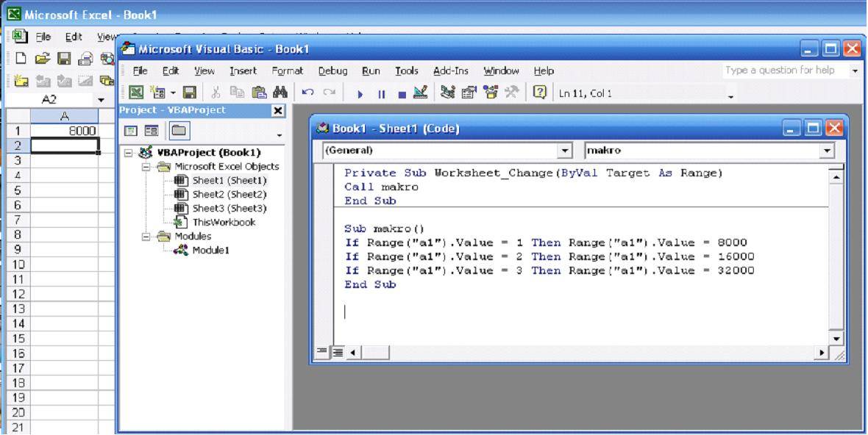Click horizontal scroll left arrow in code window
Screen dimensions: 868x435
click(x=352, y=351)
